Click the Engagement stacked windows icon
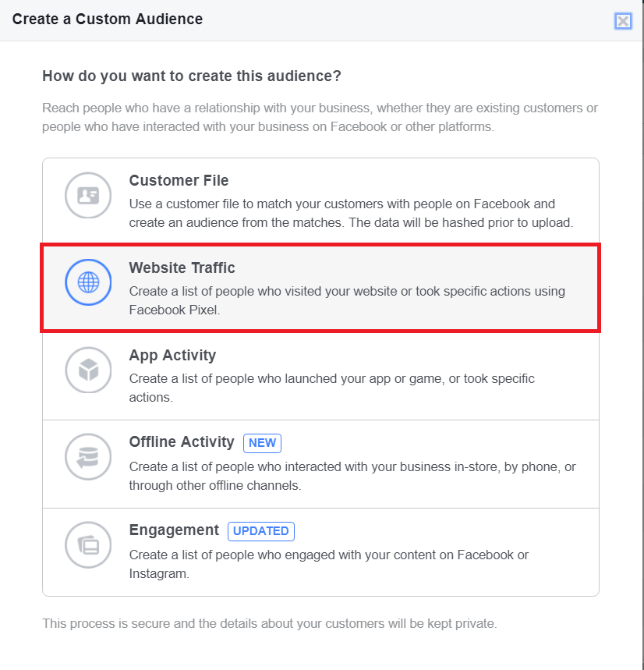The width and height of the screenshot is (644, 670). tap(88, 544)
